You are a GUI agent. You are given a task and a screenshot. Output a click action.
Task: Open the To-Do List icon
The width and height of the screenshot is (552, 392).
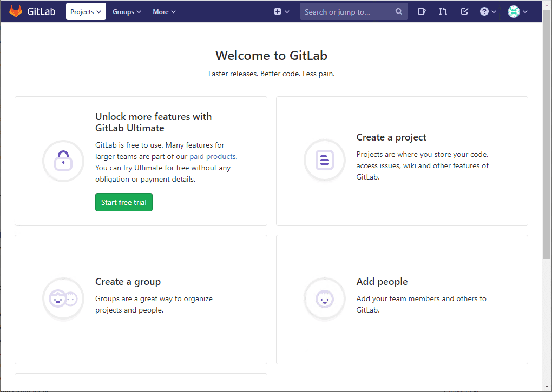[x=464, y=11]
